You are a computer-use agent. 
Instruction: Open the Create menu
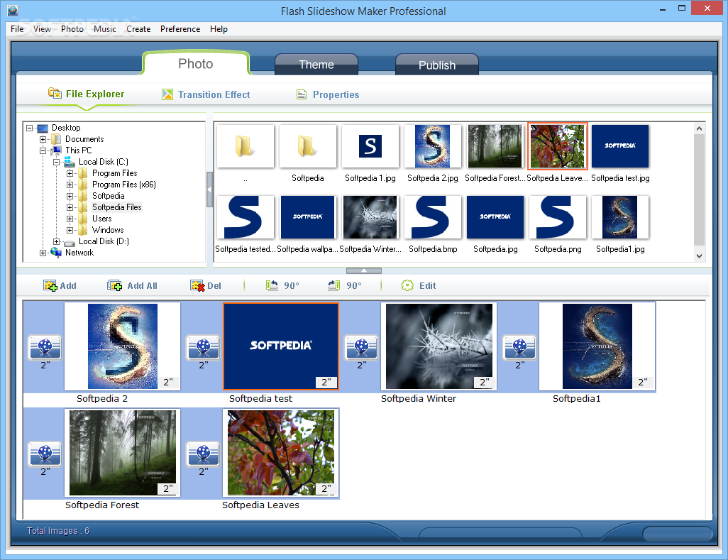pos(138,29)
